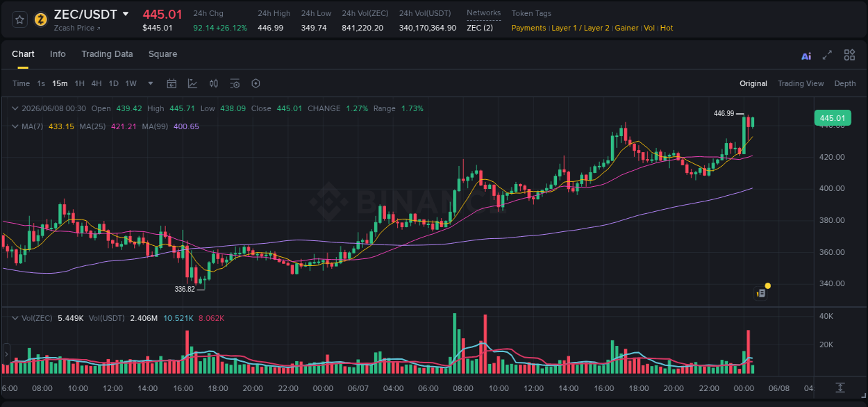This screenshot has width=868, height=407.
Task: Click the 336.82 low price marker
Action: [x=185, y=289]
